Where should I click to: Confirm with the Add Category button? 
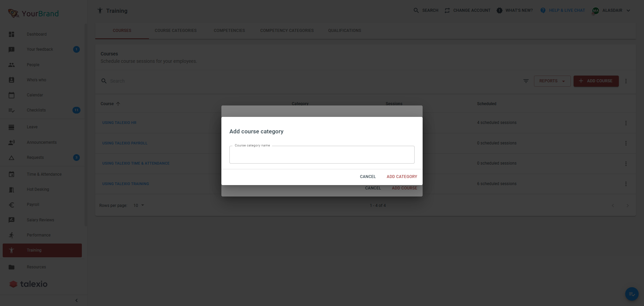(402, 177)
